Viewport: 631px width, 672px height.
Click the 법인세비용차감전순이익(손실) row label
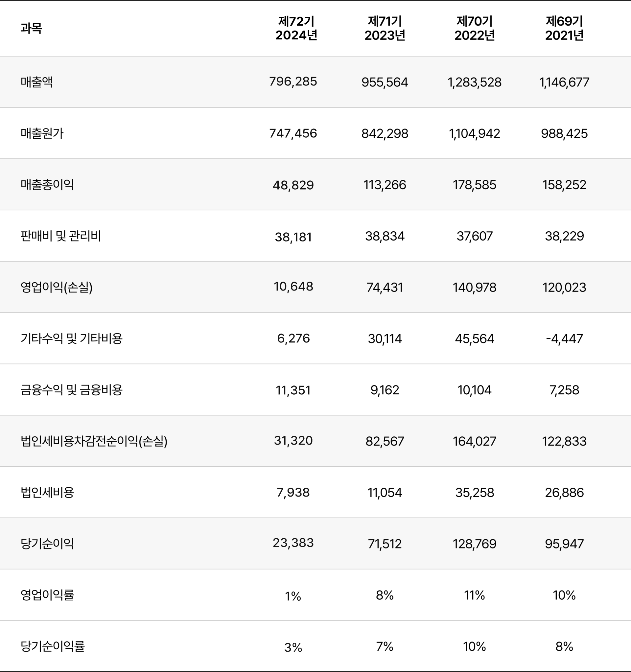(94, 441)
